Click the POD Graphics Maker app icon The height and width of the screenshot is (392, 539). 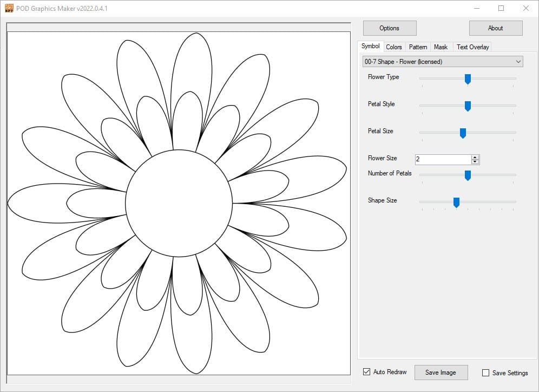(x=9, y=8)
